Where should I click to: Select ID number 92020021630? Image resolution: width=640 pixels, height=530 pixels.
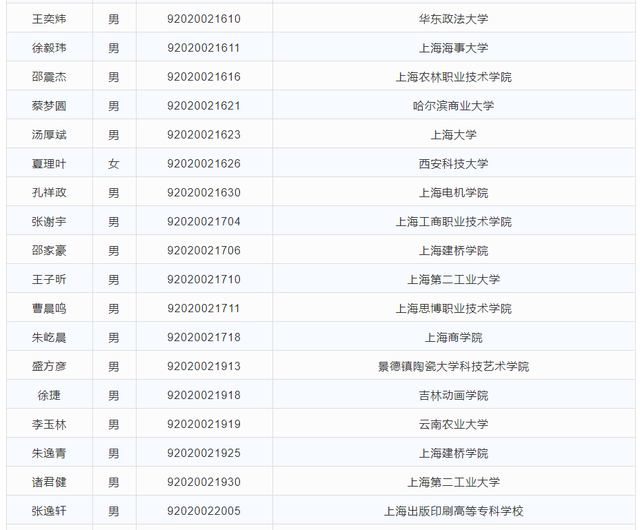pyautogui.click(x=204, y=193)
